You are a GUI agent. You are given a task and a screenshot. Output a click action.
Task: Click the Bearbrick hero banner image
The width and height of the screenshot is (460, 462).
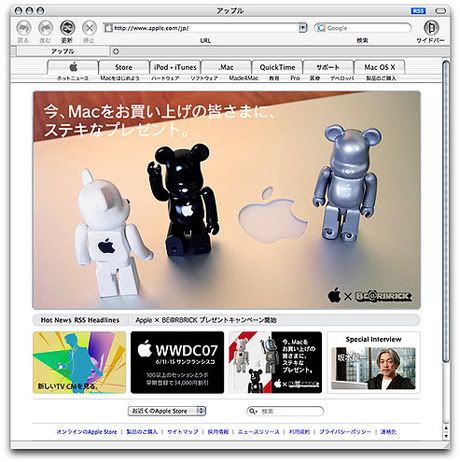(x=227, y=200)
